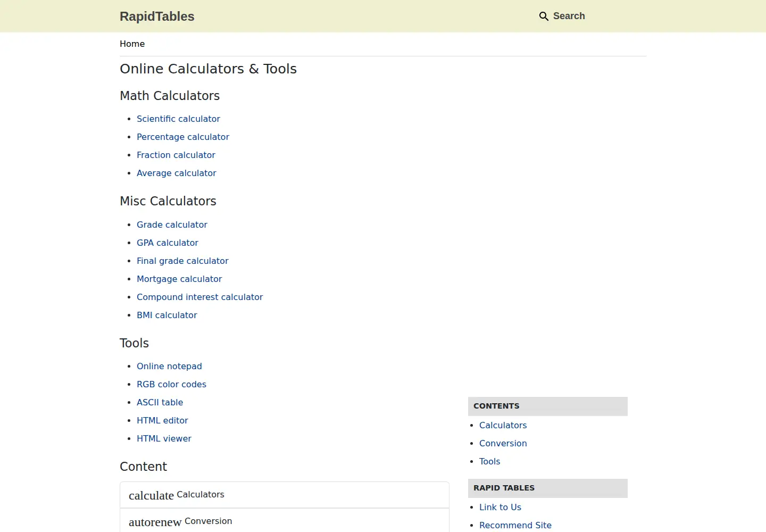The width and height of the screenshot is (766, 532).
Task: Open the HTML editor tool
Action: (x=162, y=420)
